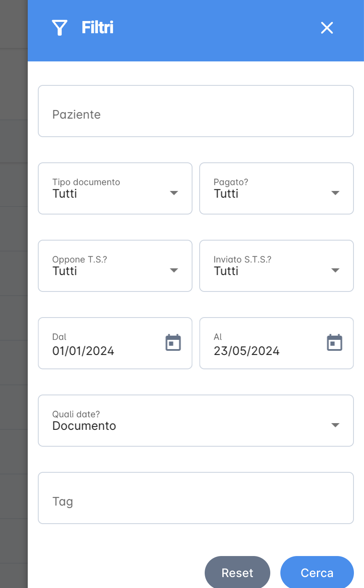364x588 pixels.
Task: Select the Tutti value under Tipo documento
Action: pos(65,193)
